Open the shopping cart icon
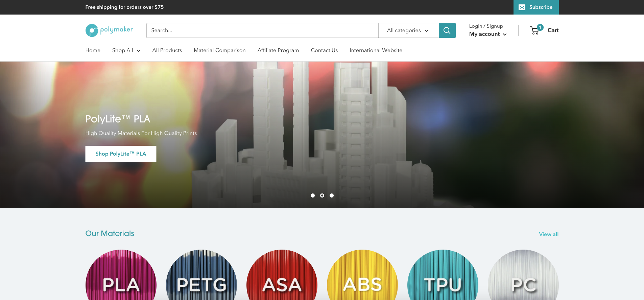 [x=536, y=30]
